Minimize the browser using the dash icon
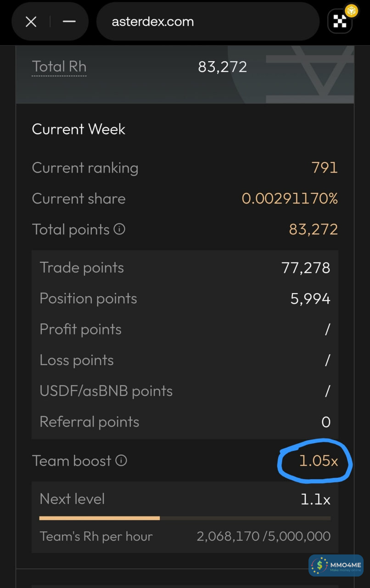This screenshot has width=370, height=588. tap(69, 22)
